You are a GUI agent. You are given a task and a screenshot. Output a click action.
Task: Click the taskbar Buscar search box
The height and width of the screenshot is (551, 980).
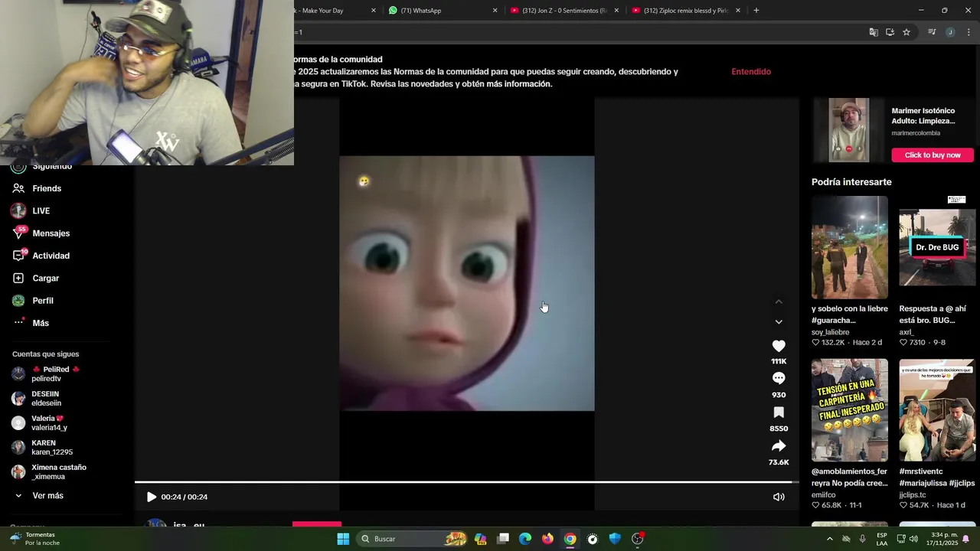click(412, 539)
